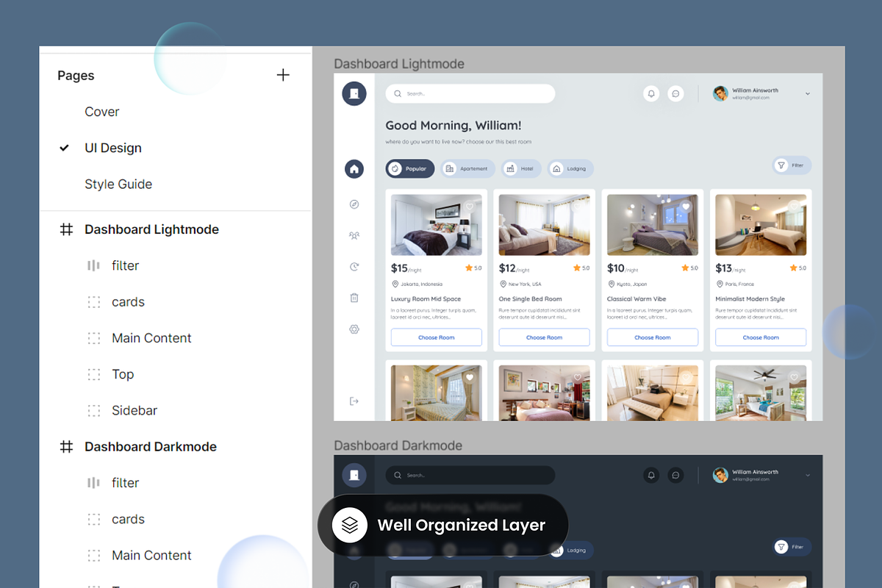Select the Main Content layer under Dashboard Lightmode

point(151,338)
